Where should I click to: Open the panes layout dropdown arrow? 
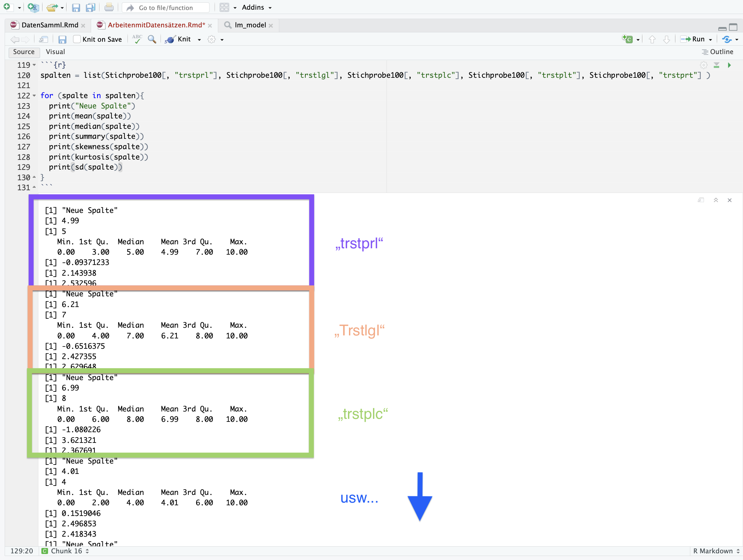[x=235, y=8]
